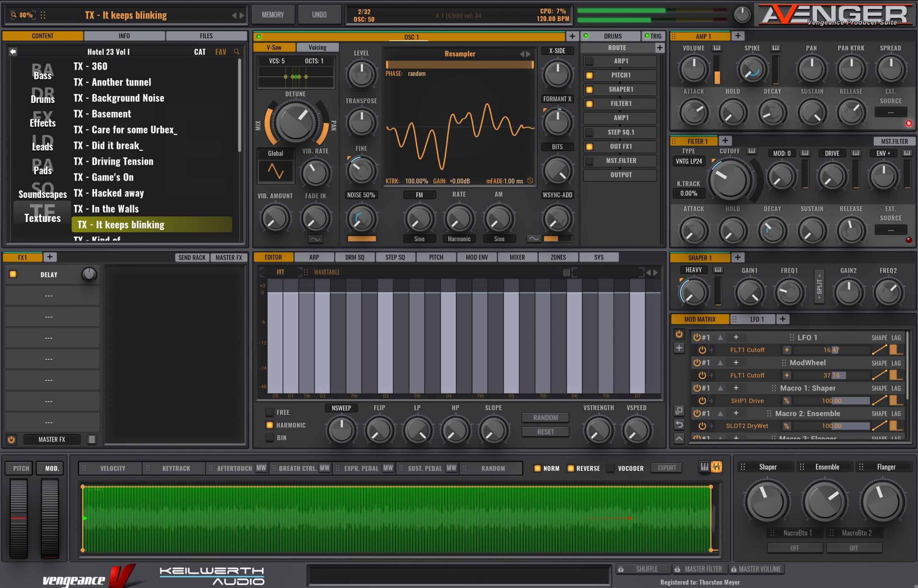Switch to the Voicing tab
Screen dimensions: 918x588
[x=317, y=47]
